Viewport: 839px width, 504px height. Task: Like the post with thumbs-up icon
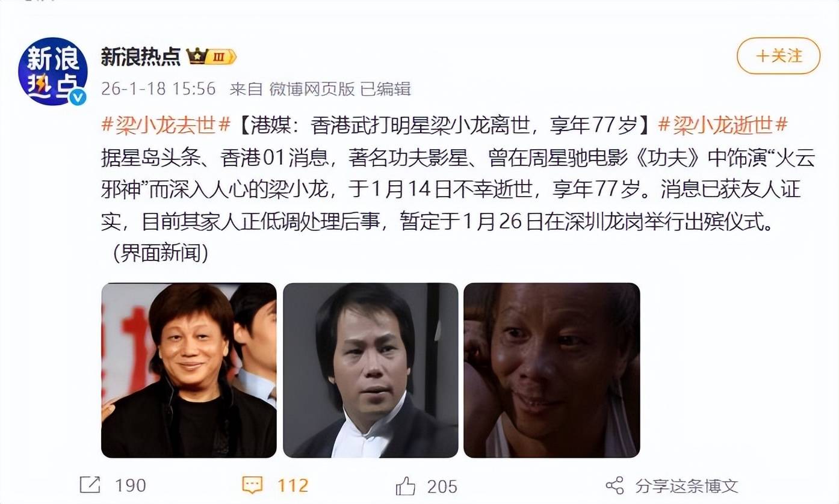pos(406,485)
